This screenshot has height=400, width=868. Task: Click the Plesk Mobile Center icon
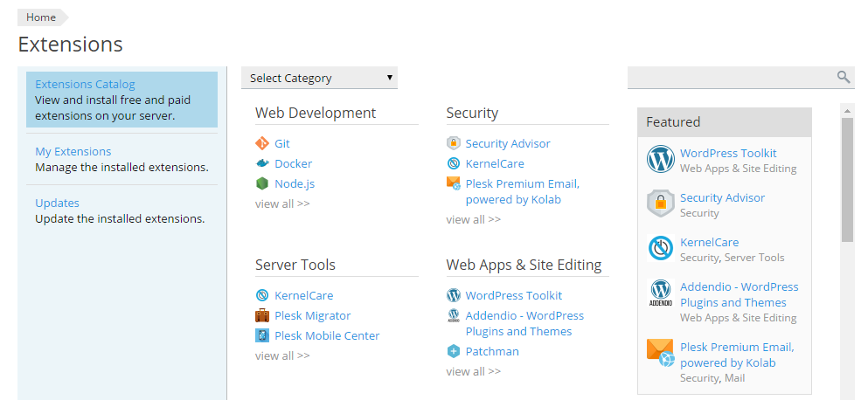click(x=261, y=335)
